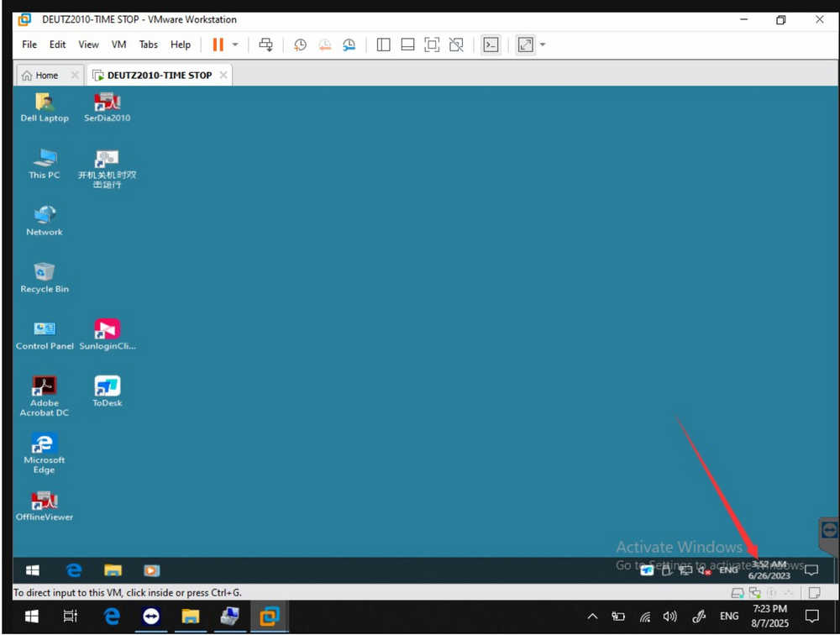Open host volume control

click(x=669, y=617)
